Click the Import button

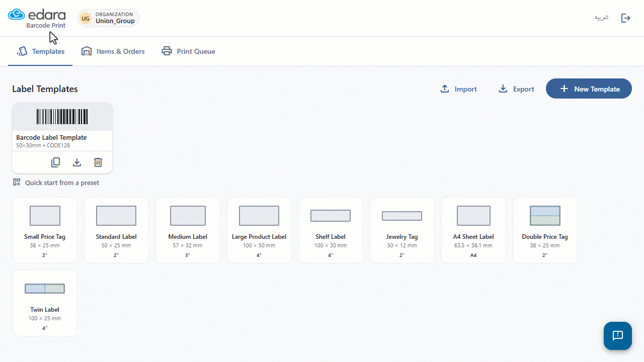click(458, 89)
